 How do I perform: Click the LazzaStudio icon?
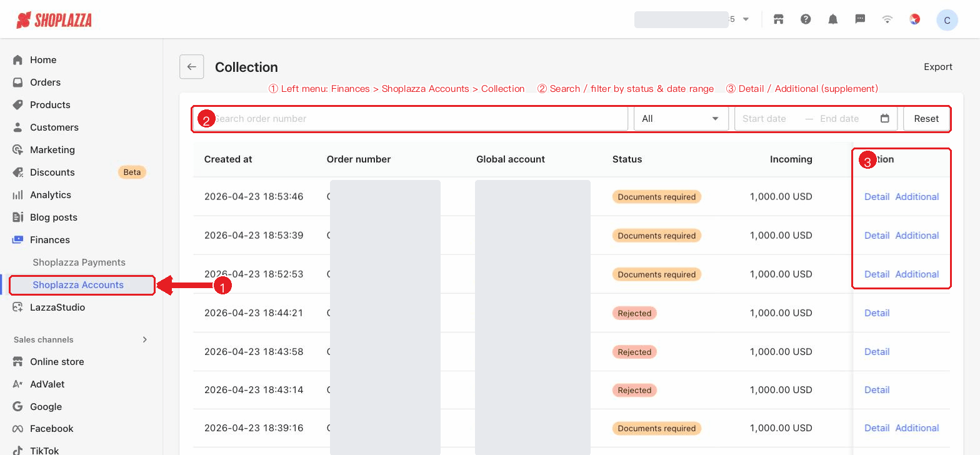(x=18, y=307)
